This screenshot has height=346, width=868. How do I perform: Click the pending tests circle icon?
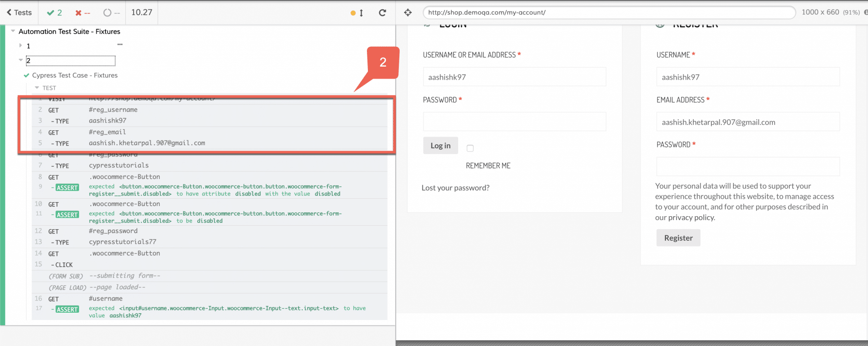107,13
